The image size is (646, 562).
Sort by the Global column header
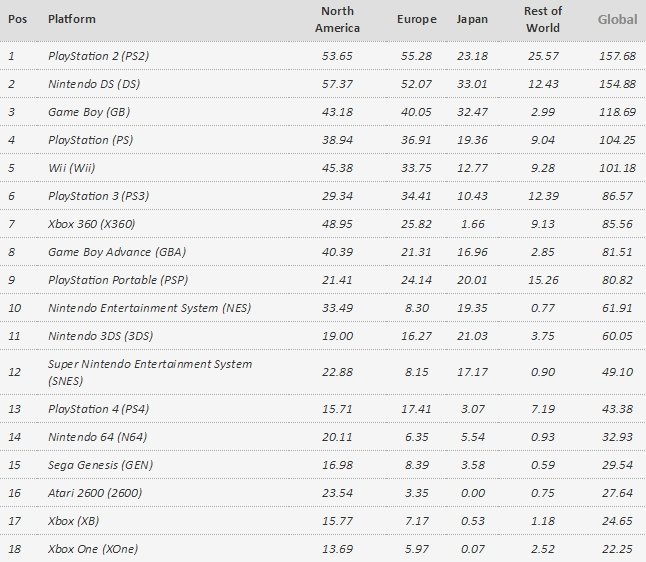coord(617,19)
